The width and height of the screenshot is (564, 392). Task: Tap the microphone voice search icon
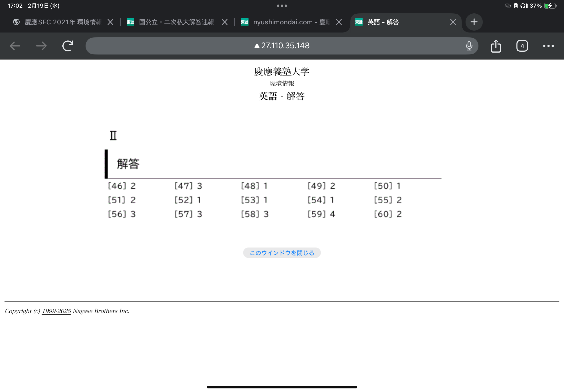[x=469, y=46]
